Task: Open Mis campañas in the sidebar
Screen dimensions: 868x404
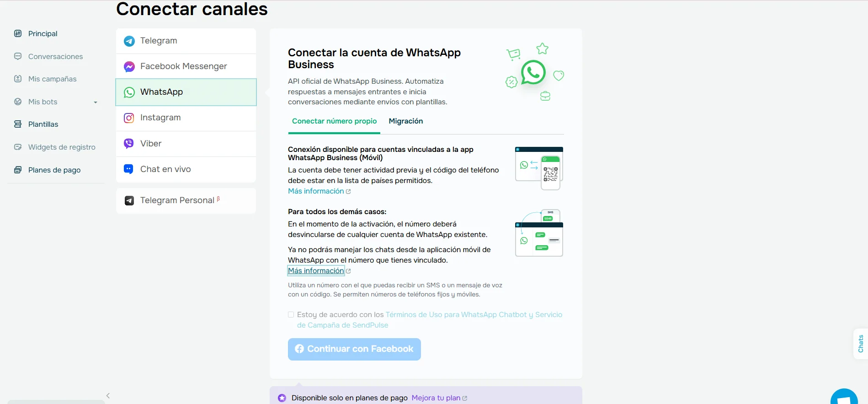Action: point(53,79)
